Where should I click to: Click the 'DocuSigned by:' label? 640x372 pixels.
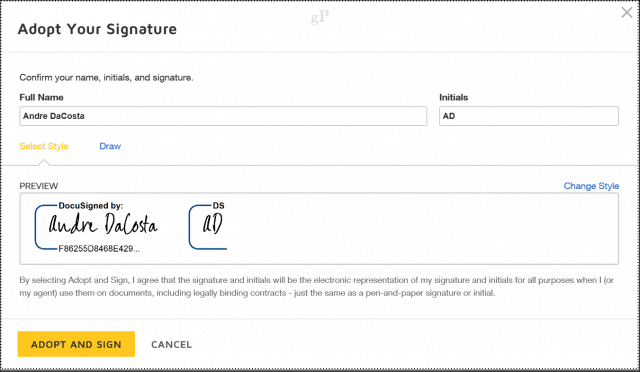[x=91, y=206]
